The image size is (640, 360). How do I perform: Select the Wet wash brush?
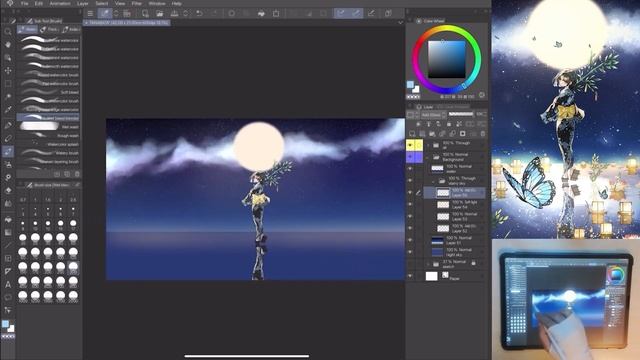tap(48, 127)
